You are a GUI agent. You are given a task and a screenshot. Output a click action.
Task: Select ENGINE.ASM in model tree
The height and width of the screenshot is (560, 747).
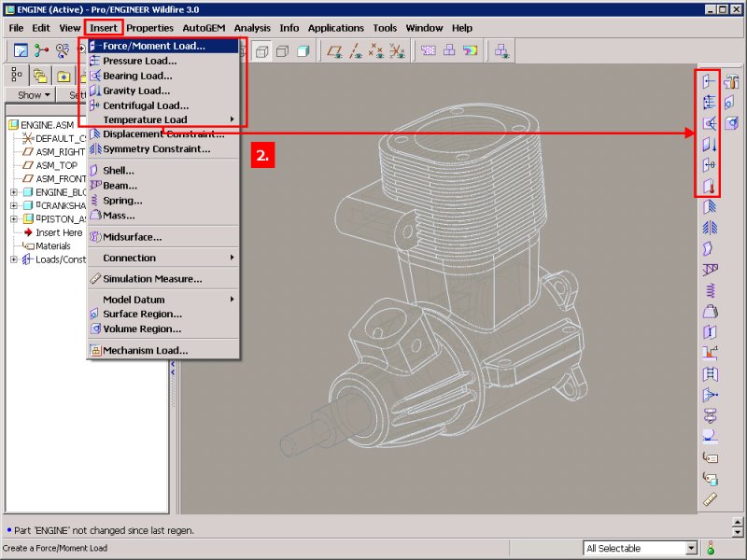click(x=48, y=125)
